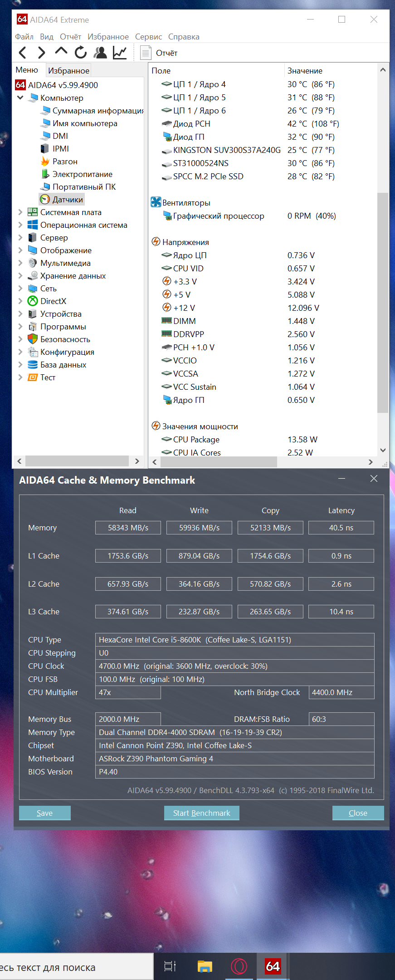Click the Back navigation arrow in toolbar
Viewport: 395px width, 980px height.
[23, 53]
